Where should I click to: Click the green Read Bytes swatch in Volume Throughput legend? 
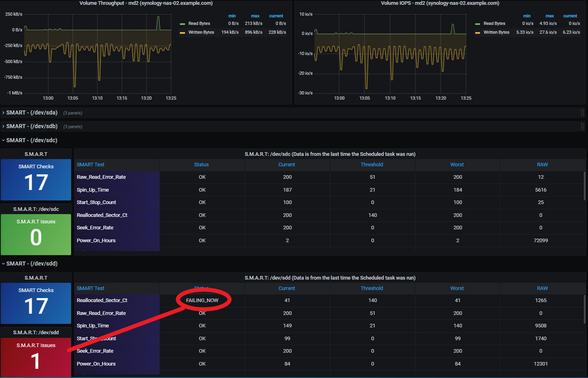(182, 24)
